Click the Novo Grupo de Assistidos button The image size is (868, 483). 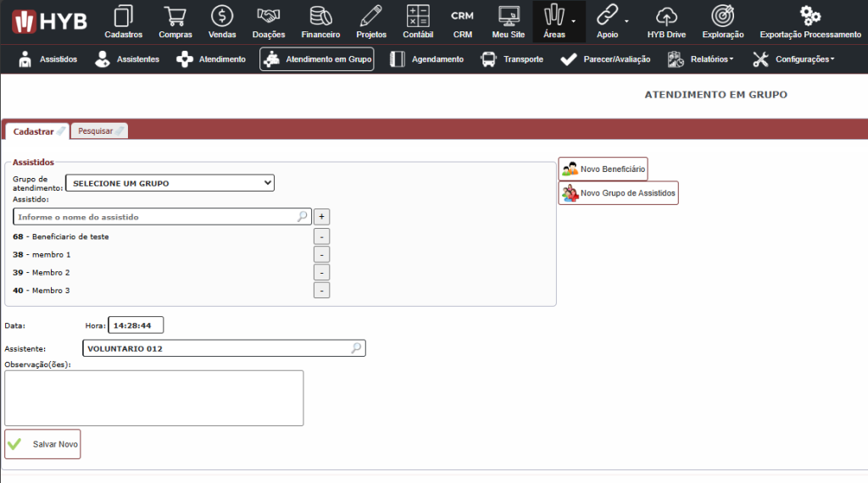click(618, 193)
